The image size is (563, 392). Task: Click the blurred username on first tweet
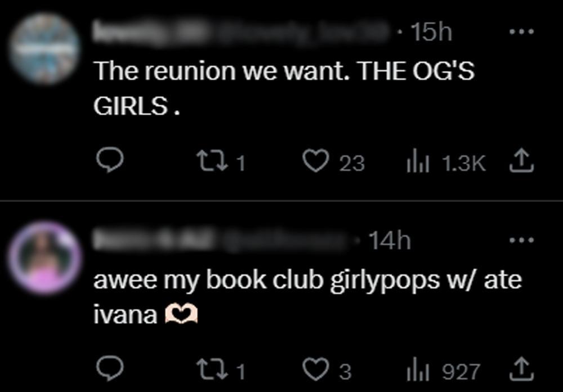pyautogui.click(x=242, y=31)
